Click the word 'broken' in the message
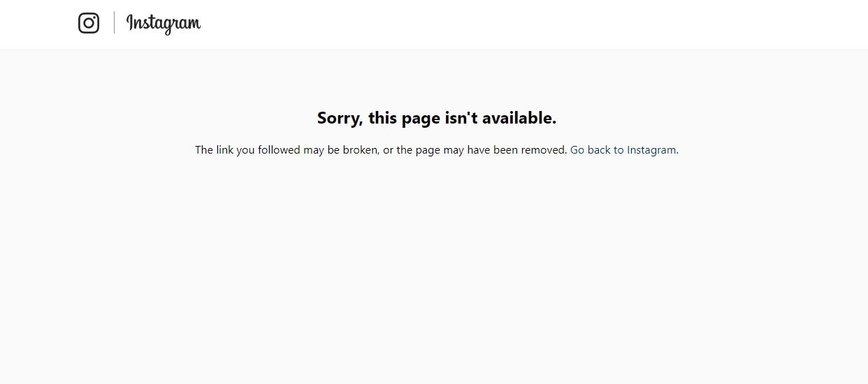The height and width of the screenshot is (384, 868). 360,149
